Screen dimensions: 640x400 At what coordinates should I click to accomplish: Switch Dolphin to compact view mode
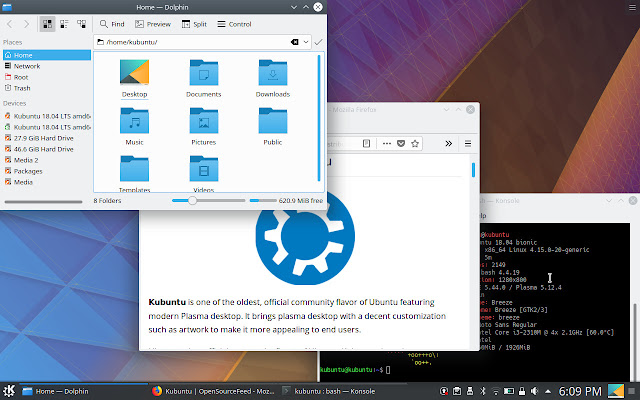point(64,24)
